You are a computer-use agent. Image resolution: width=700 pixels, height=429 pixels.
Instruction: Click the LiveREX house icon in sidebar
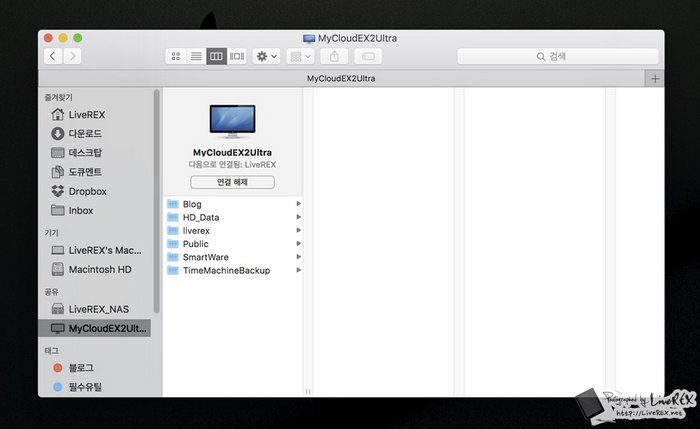click(x=58, y=114)
